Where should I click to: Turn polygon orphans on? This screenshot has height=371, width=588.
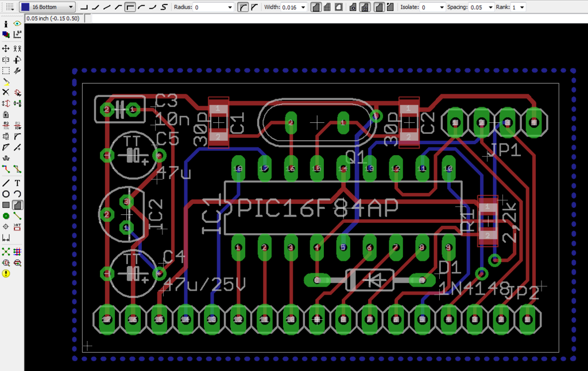click(390, 7)
